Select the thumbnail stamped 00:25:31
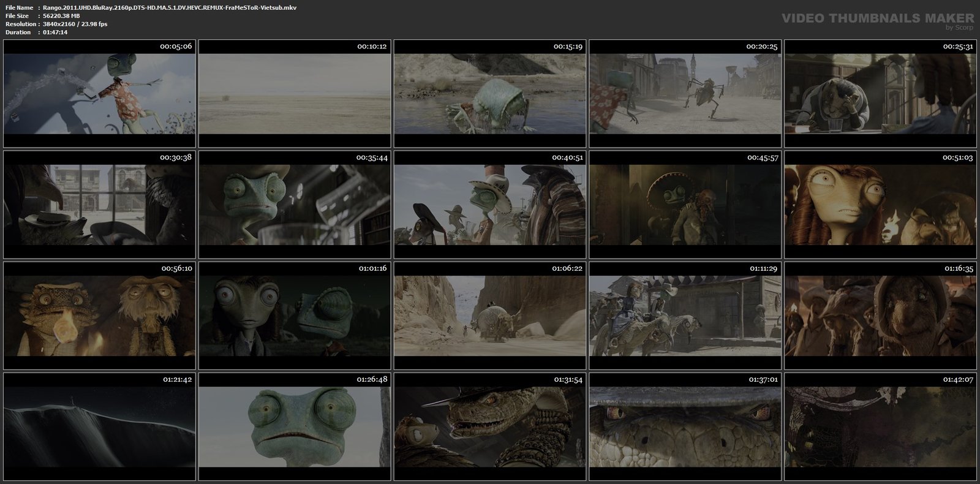The height and width of the screenshot is (484, 980). [x=881, y=94]
